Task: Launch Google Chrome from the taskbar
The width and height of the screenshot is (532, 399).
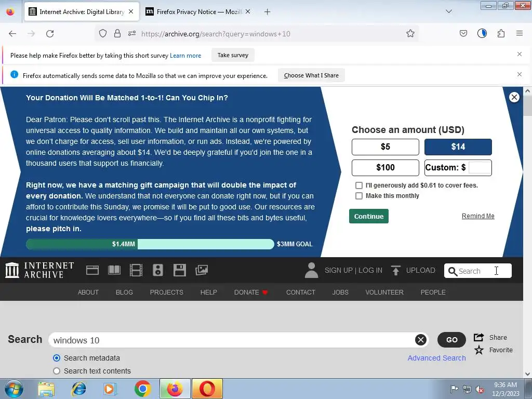Action: pyautogui.click(x=143, y=389)
